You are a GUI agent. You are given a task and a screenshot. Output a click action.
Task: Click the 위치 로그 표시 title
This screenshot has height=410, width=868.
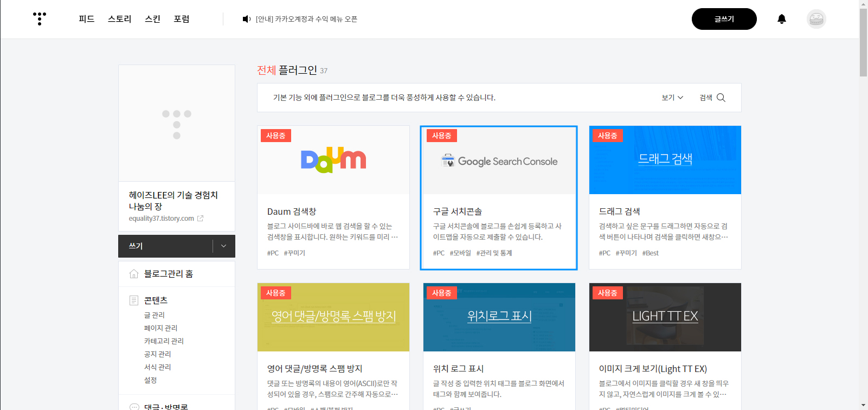pyautogui.click(x=458, y=369)
